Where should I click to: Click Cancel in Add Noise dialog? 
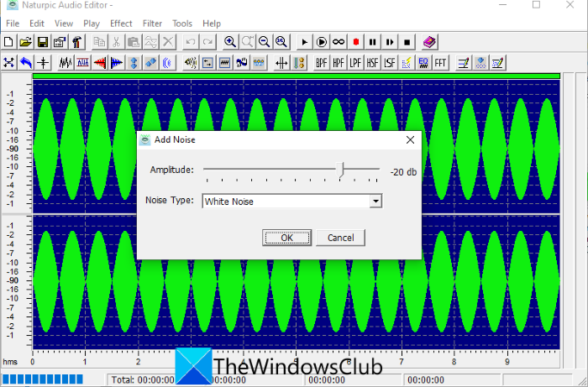(340, 238)
